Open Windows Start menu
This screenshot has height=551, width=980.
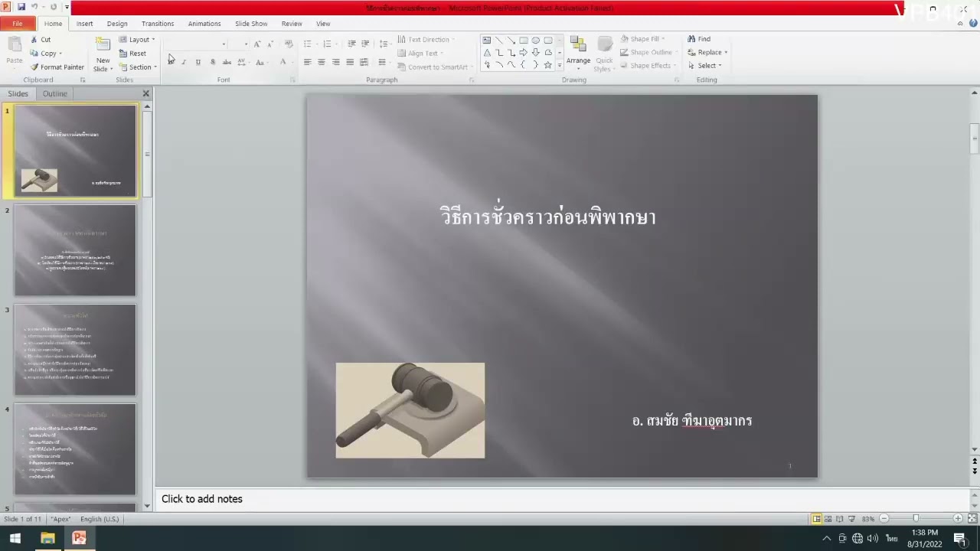15,539
